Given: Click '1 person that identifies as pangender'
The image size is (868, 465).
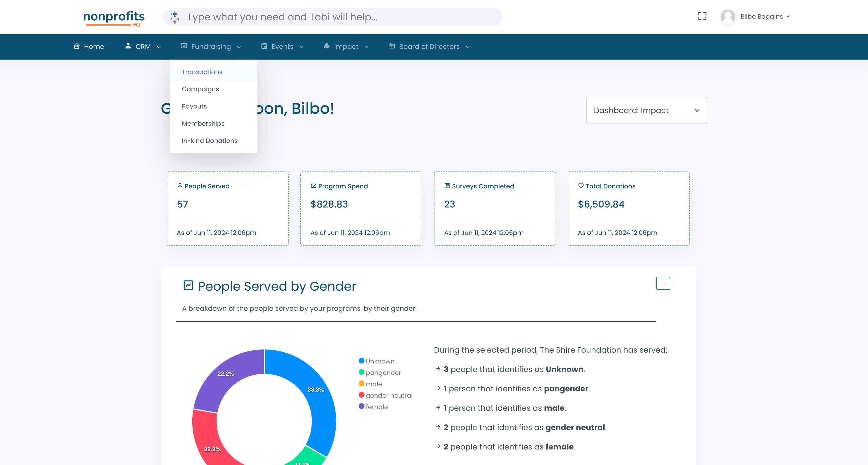Looking at the screenshot, I should pos(517,388).
